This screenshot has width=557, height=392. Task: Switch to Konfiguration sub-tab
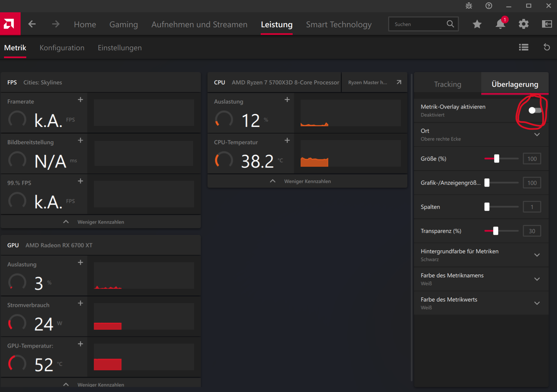62,48
